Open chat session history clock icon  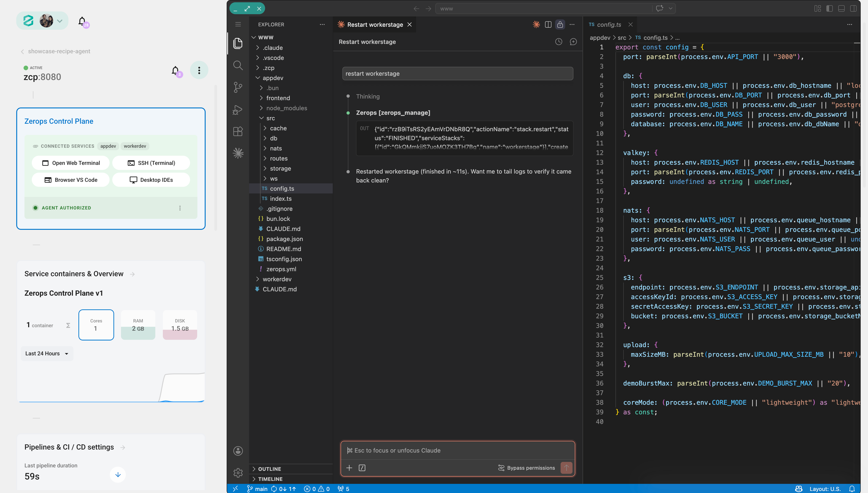click(x=559, y=42)
